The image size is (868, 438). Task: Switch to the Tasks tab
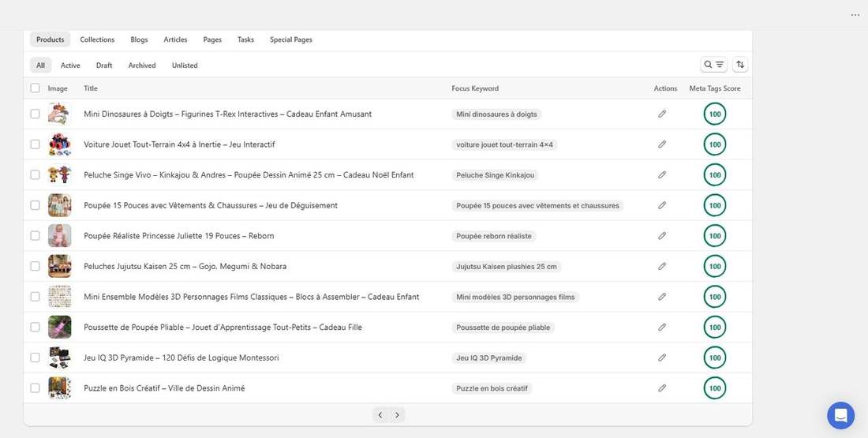click(x=245, y=40)
